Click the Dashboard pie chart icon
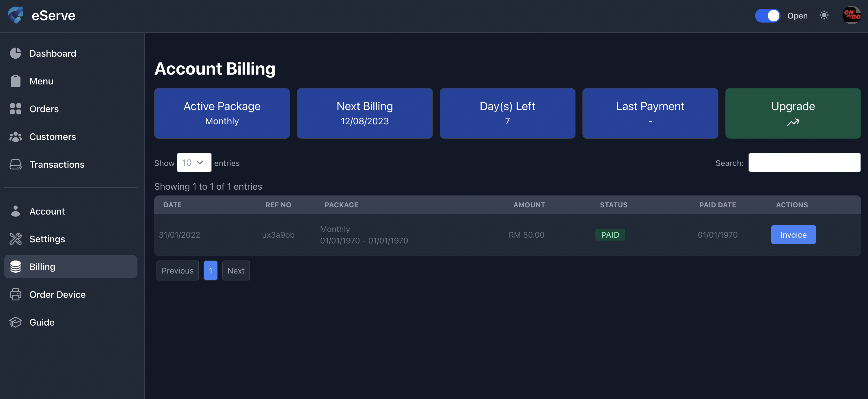868x399 pixels. tap(16, 53)
